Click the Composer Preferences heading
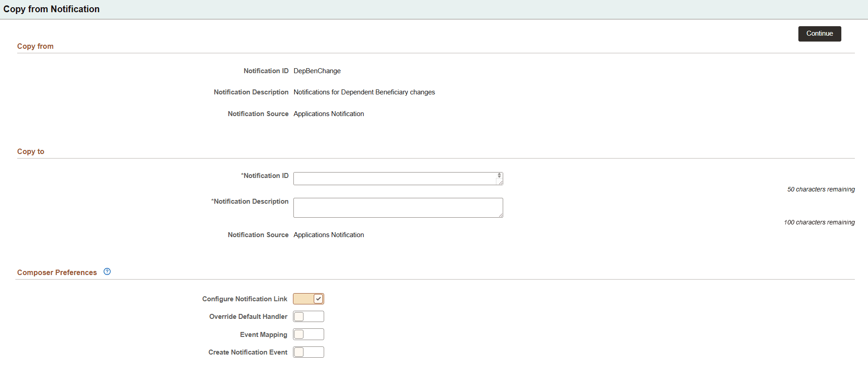 [57, 272]
